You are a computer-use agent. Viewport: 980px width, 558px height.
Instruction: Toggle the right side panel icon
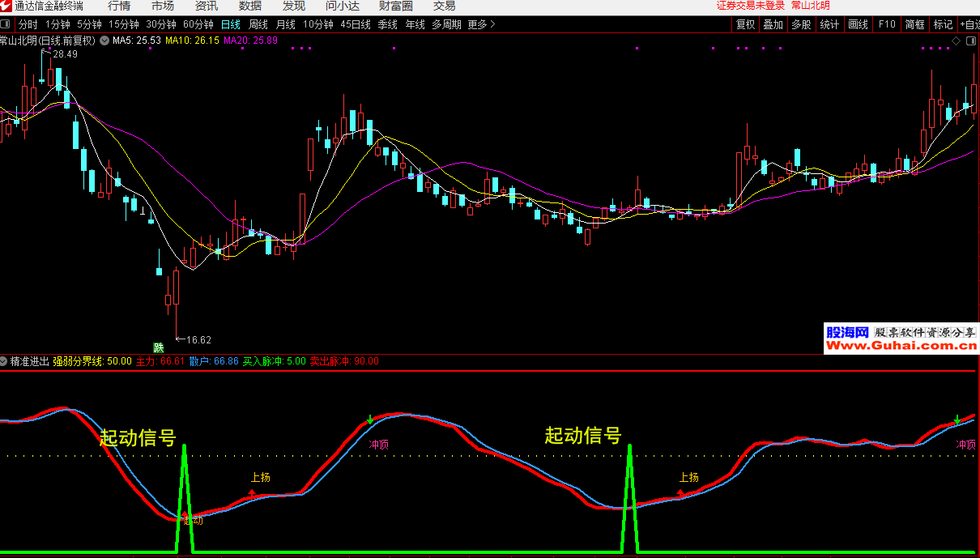click(972, 40)
